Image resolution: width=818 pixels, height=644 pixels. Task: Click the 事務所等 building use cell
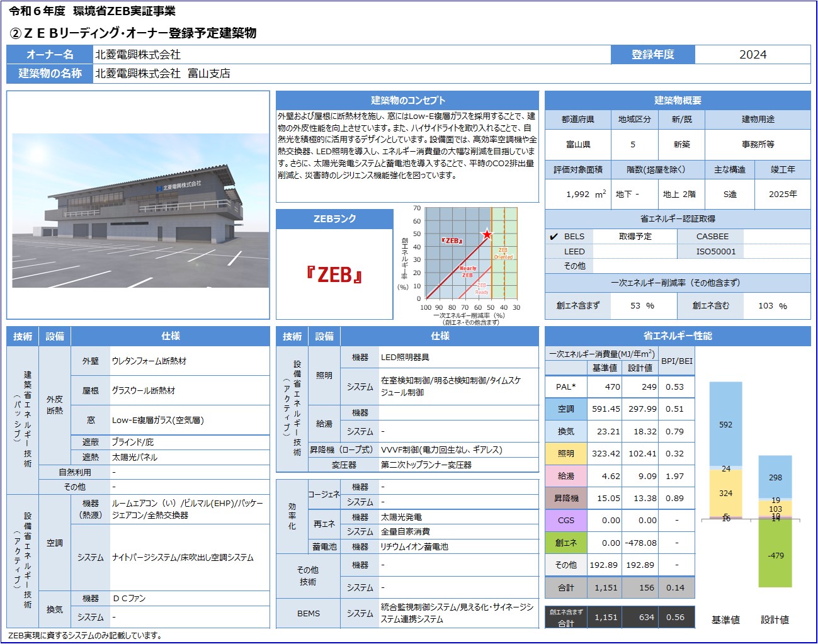point(758,145)
